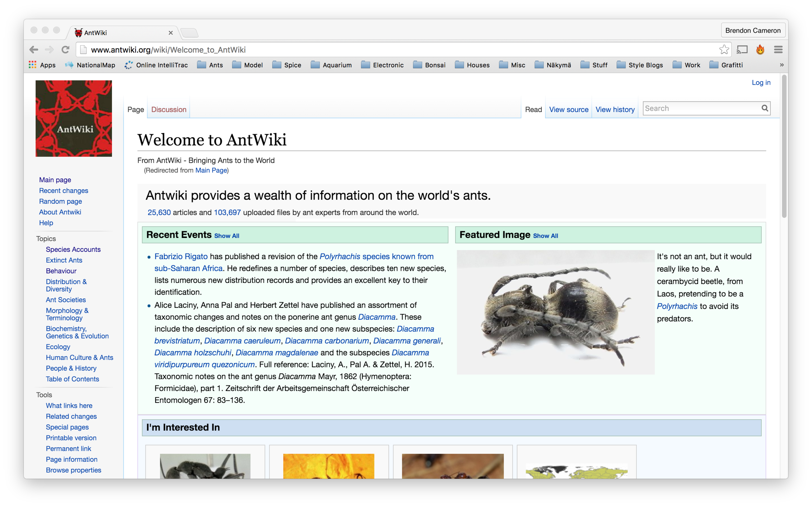Open the Ants bookmarks folder
The width and height of the screenshot is (812, 507).
[x=210, y=65]
